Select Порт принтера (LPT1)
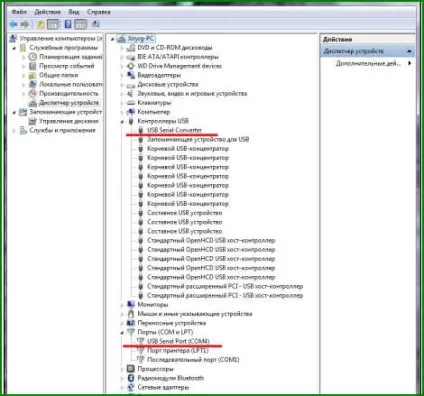Viewport: 424px width, 396px height. pyautogui.click(x=178, y=350)
